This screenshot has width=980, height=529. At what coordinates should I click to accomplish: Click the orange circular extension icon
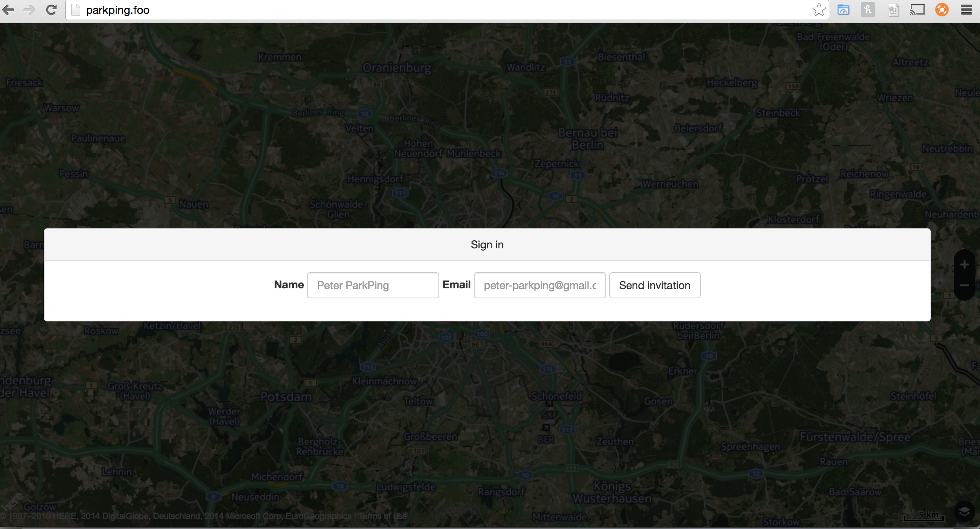[942, 10]
